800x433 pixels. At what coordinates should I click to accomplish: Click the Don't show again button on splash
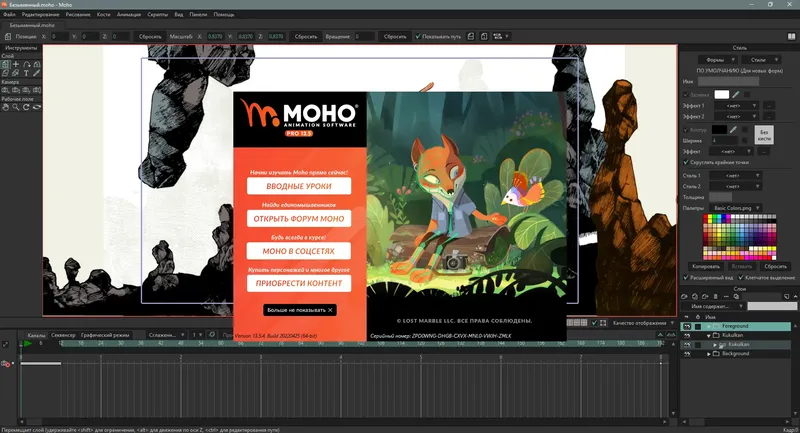point(300,310)
